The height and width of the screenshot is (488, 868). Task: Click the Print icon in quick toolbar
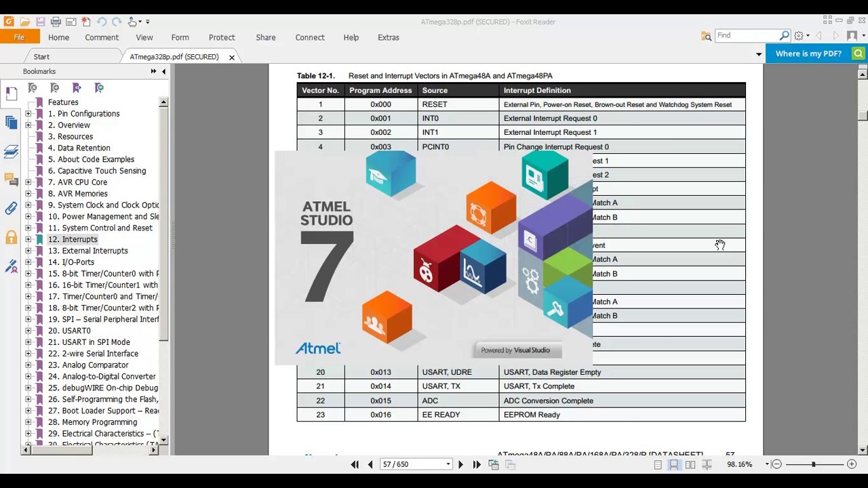(56, 22)
